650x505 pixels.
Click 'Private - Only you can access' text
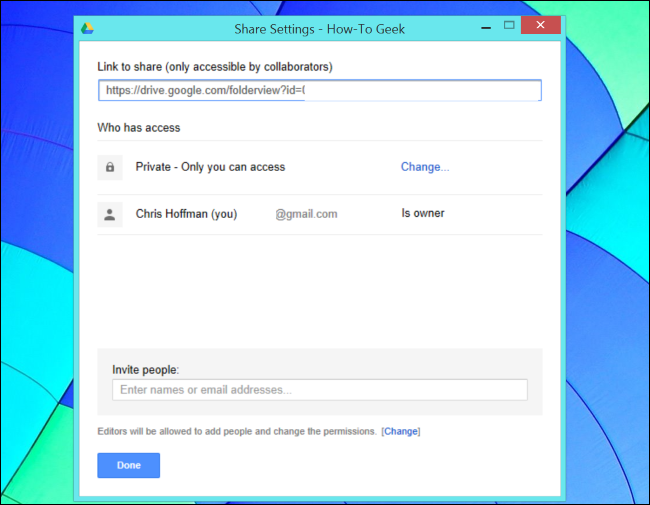tap(210, 167)
